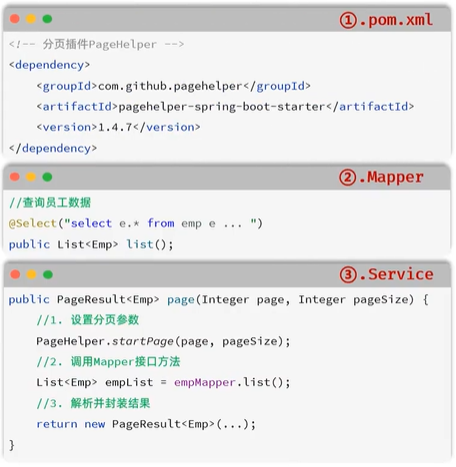This screenshot has height=467, width=456.
Task: Click the comment "//1. 设置分页参数"
Action: [x=87, y=320]
